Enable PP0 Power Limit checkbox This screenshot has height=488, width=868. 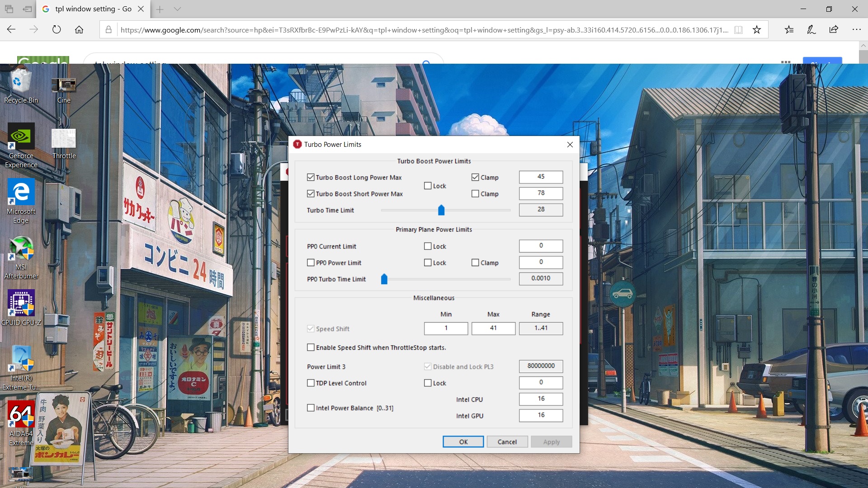(311, 263)
